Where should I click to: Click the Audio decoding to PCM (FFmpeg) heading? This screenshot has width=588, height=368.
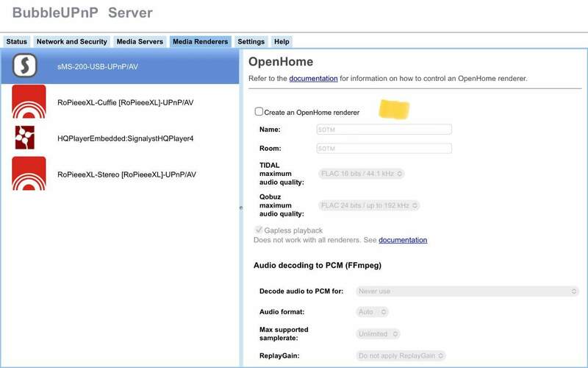click(318, 265)
